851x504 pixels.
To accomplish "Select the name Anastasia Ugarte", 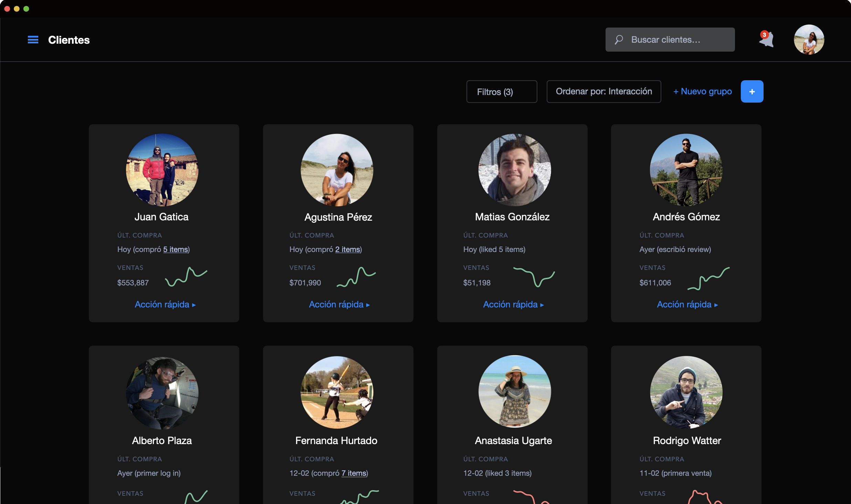I will [x=513, y=441].
